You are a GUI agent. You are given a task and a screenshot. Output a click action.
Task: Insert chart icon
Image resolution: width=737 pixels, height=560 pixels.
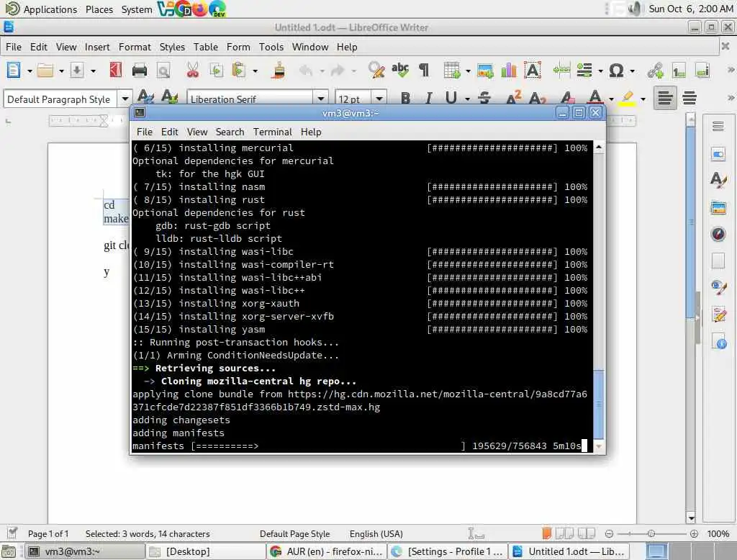[x=509, y=71]
